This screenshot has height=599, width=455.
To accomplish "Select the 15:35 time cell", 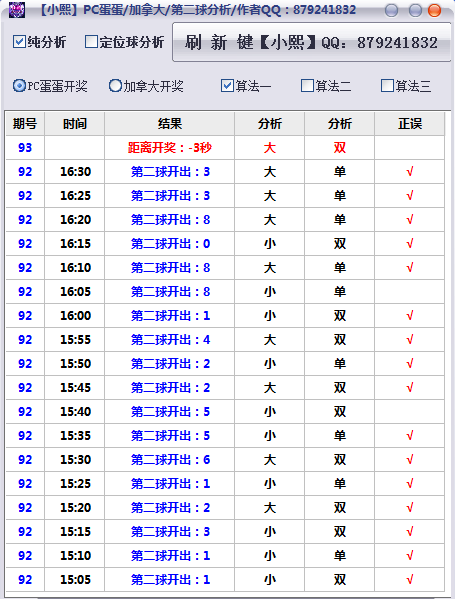I will point(75,435).
